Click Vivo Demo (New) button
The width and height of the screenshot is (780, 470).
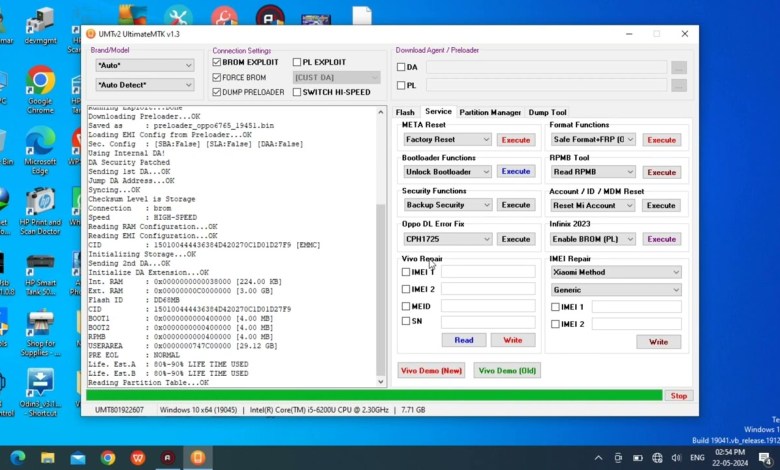(431, 371)
